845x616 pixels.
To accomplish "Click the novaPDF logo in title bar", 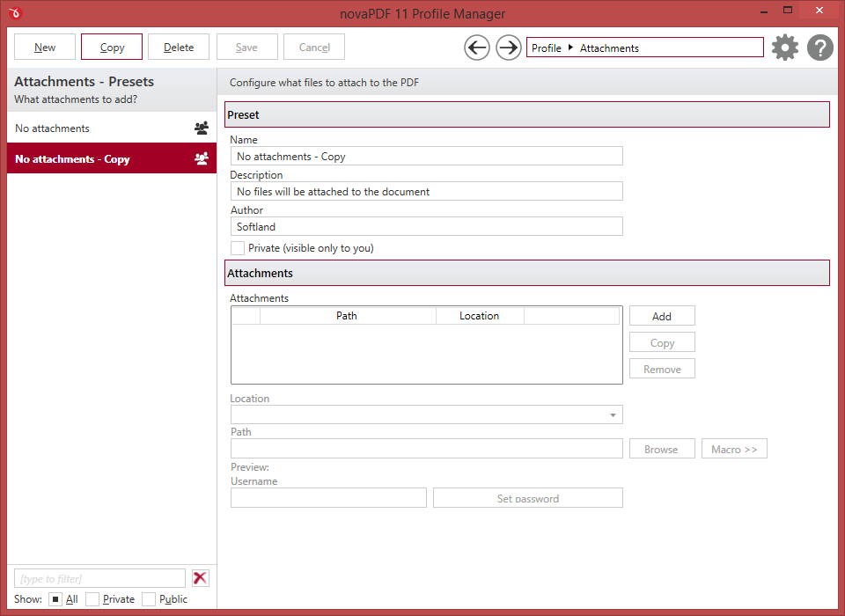I will 18,13.
